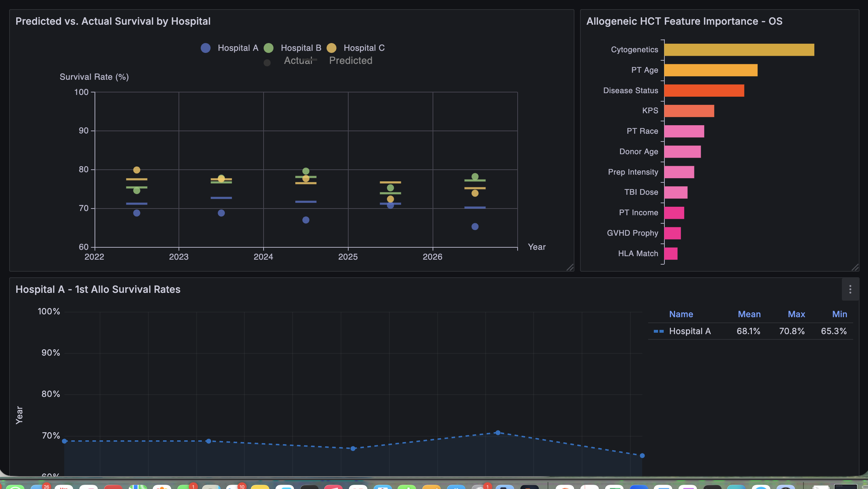The height and width of the screenshot is (489, 868).
Task: Click the yellow Hospital C legend dot
Action: [x=331, y=48]
